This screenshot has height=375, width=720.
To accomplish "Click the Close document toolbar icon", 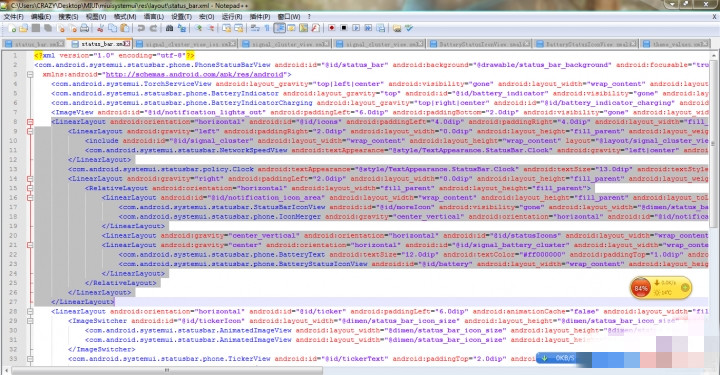I will (60, 28).
